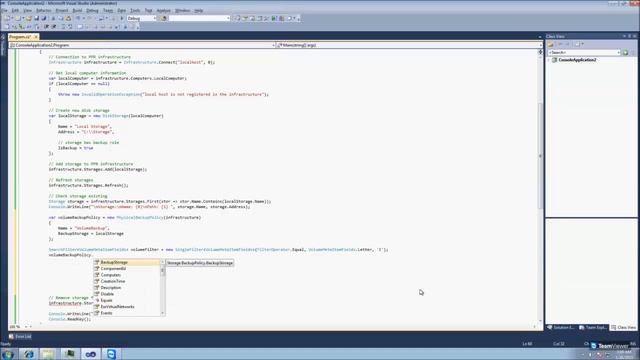Click the Windows Start button
This screenshot has width=640, height=360.
pos(8,354)
